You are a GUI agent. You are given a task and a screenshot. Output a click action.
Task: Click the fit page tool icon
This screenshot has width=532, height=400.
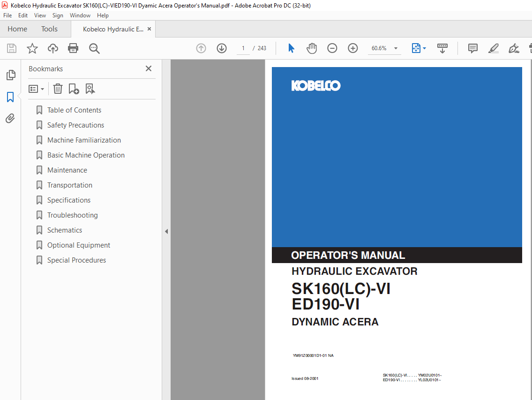pyautogui.click(x=416, y=48)
